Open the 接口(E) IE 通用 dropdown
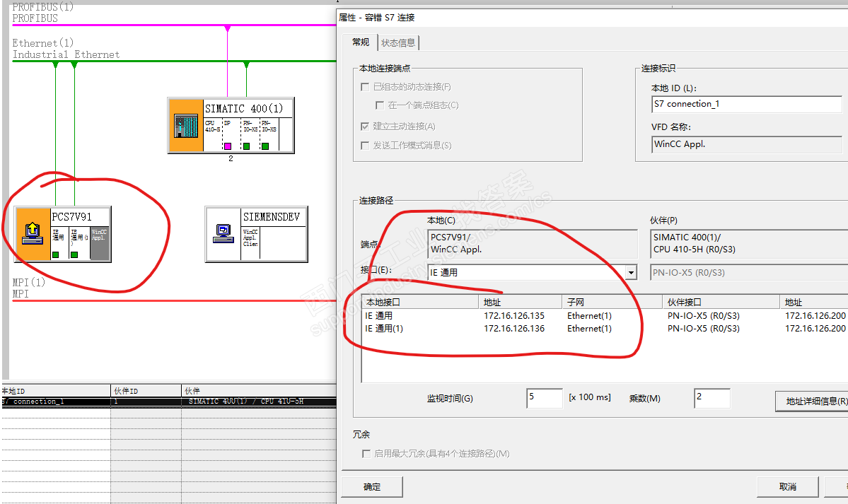Viewport: 848px width, 504px height. (631, 273)
